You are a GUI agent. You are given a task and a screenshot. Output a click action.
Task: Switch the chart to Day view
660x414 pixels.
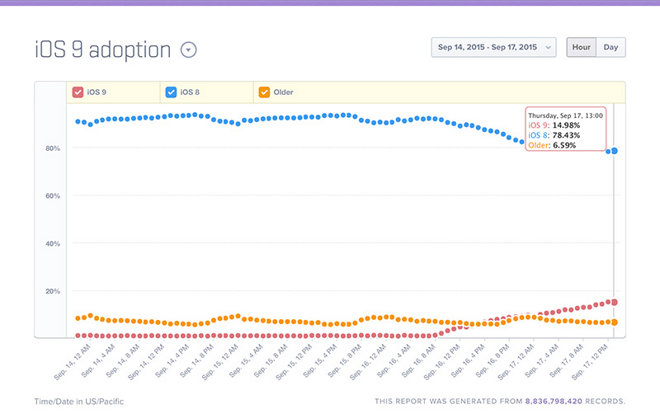[x=610, y=47]
